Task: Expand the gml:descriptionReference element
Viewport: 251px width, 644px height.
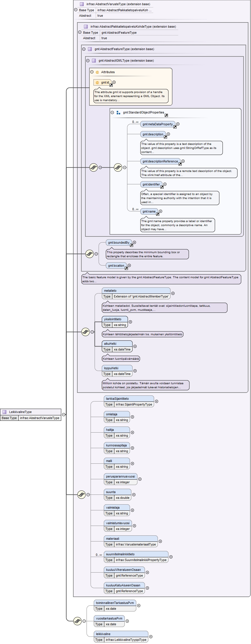Action: click(183, 161)
